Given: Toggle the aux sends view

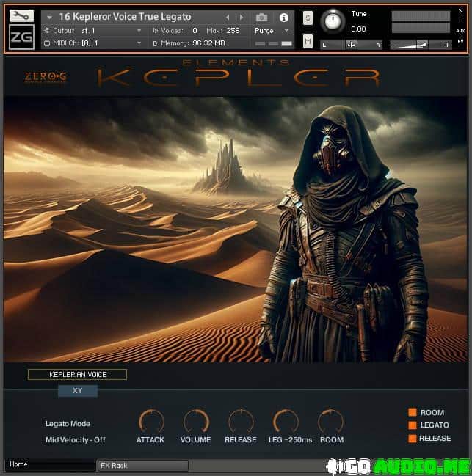Looking at the screenshot, I should click(x=460, y=31).
